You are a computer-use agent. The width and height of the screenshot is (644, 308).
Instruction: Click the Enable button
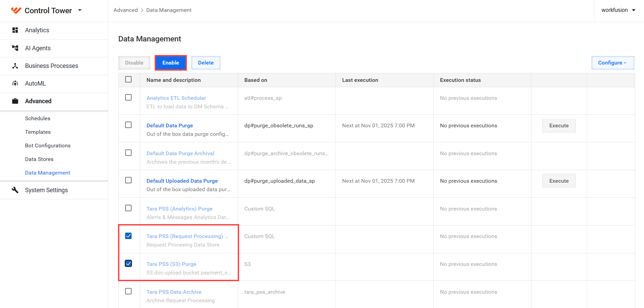pyautogui.click(x=171, y=63)
